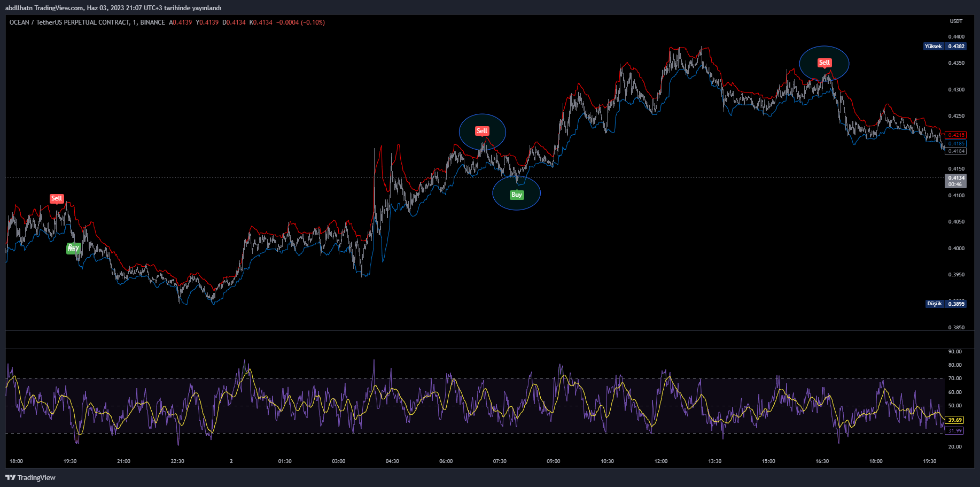Click the 22:30 time axis label
Image resolution: width=980 pixels, height=487 pixels.
pyautogui.click(x=177, y=461)
